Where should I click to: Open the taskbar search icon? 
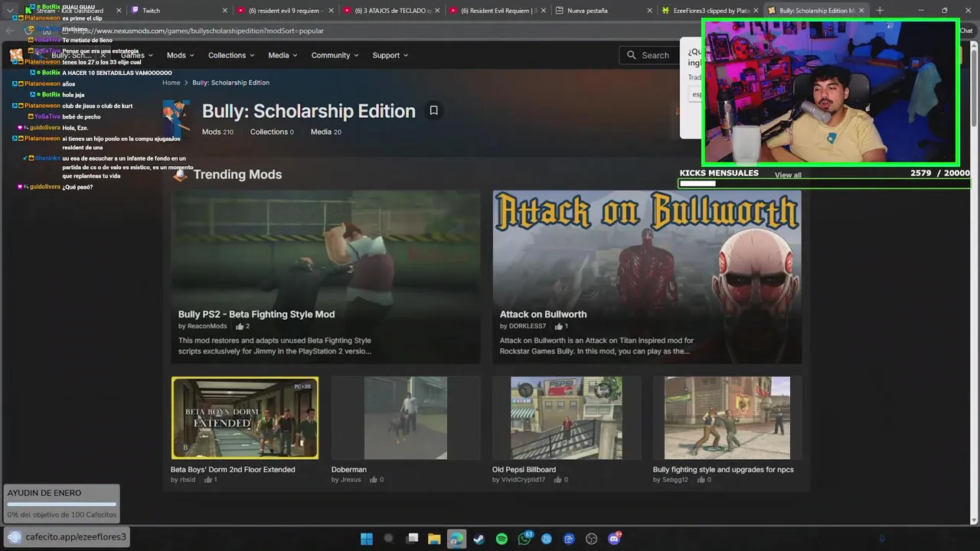pos(388,539)
